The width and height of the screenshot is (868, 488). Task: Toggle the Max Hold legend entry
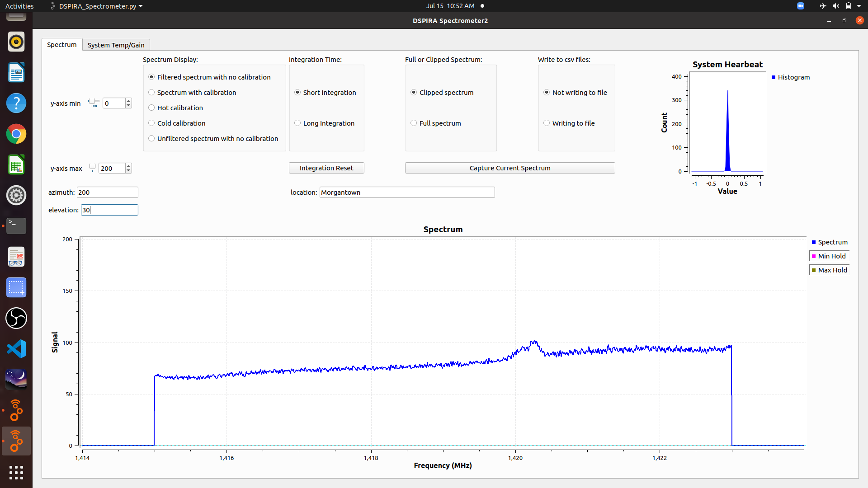pos(829,270)
